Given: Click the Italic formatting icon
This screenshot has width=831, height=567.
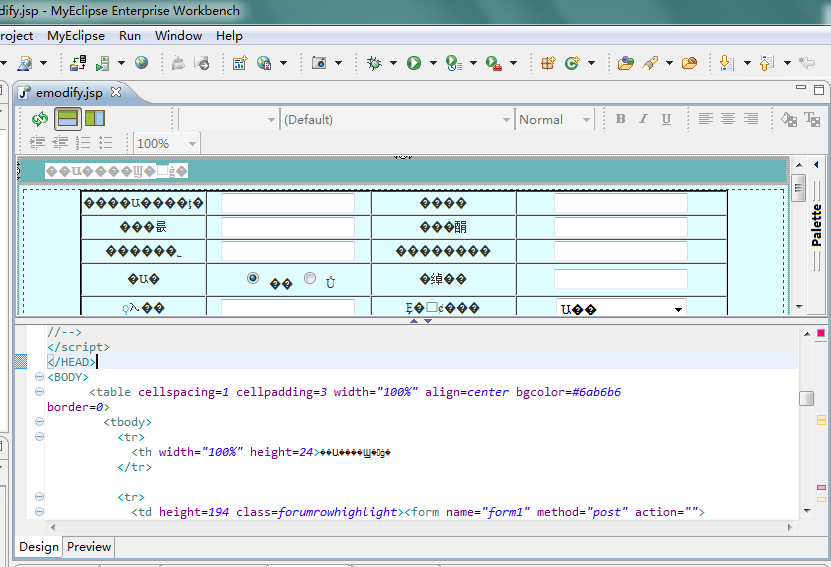Looking at the screenshot, I should point(642,119).
